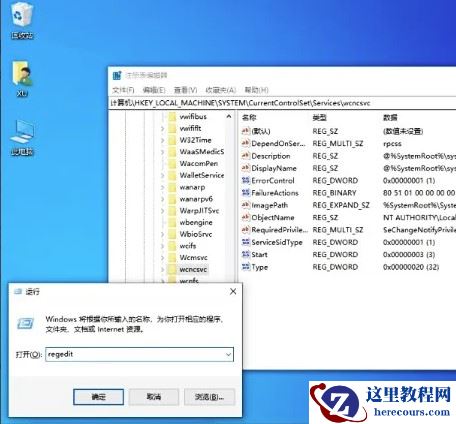The width and height of the screenshot is (456, 424).
Task: Expand the wanarpv6 tree node
Action: click(x=163, y=199)
